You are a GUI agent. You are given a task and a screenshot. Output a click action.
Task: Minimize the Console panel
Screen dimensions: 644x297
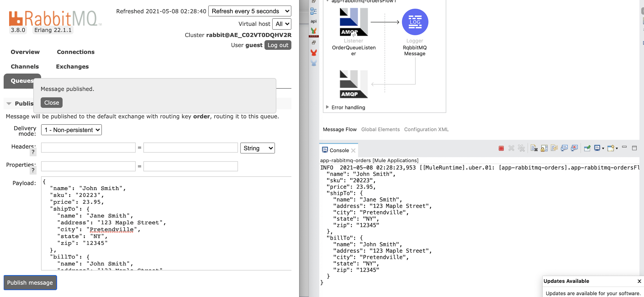coord(624,147)
